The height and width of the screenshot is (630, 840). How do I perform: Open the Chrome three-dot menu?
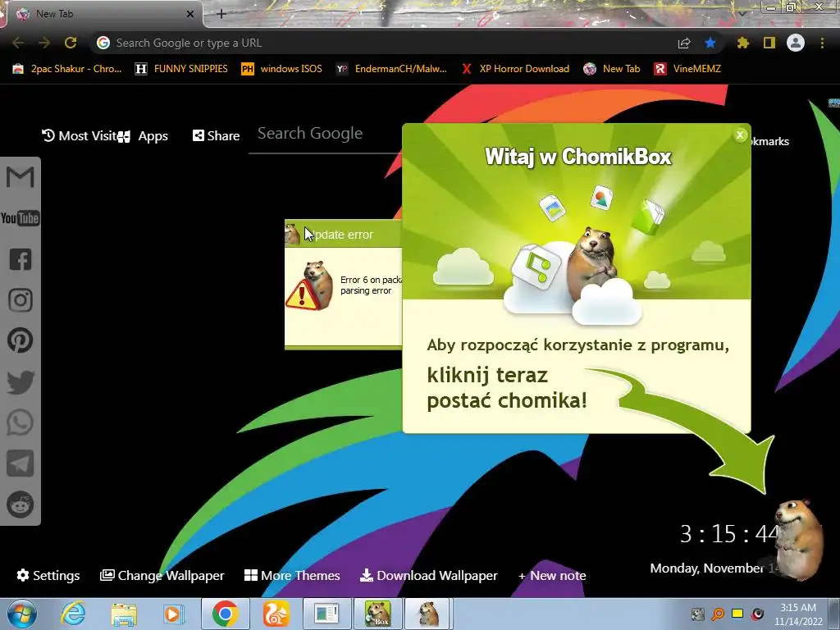(x=822, y=43)
